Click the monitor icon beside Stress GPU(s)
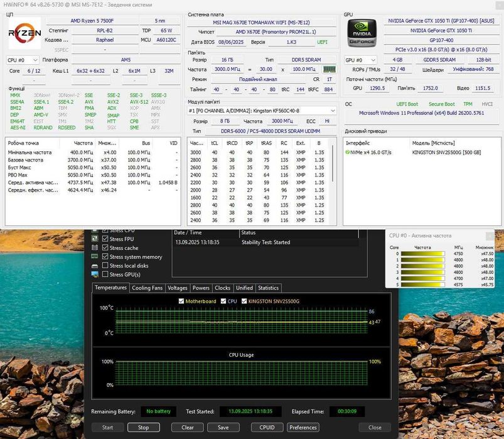The width and height of the screenshot is (504, 439). pos(95,274)
